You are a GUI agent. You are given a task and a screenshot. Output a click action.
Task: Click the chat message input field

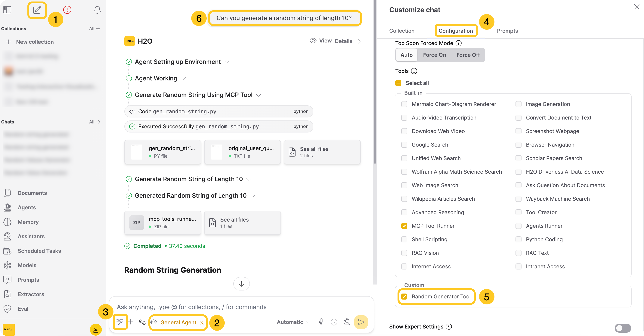pyautogui.click(x=241, y=307)
